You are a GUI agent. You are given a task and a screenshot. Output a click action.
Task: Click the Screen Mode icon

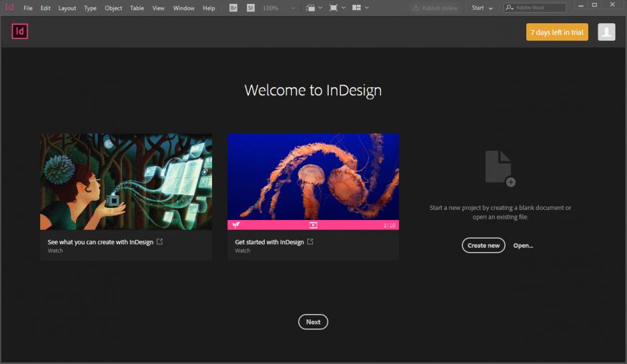[x=333, y=8]
